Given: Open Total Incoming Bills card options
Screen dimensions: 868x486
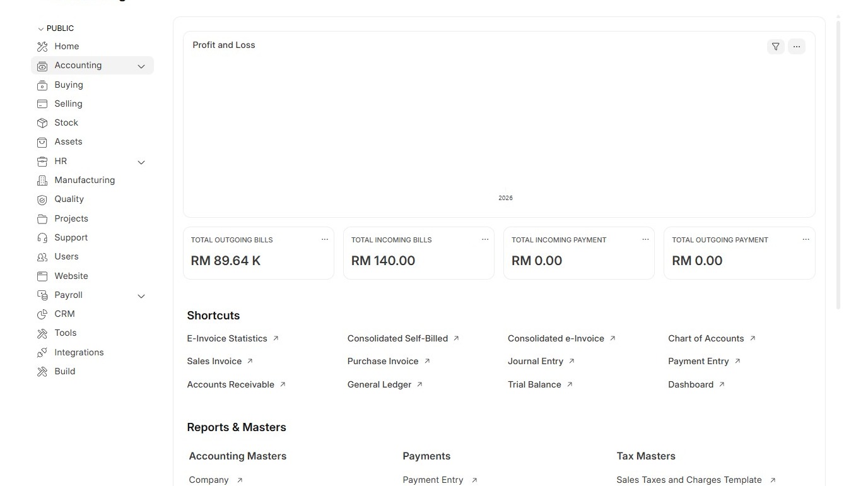Looking at the screenshot, I should (x=485, y=240).
